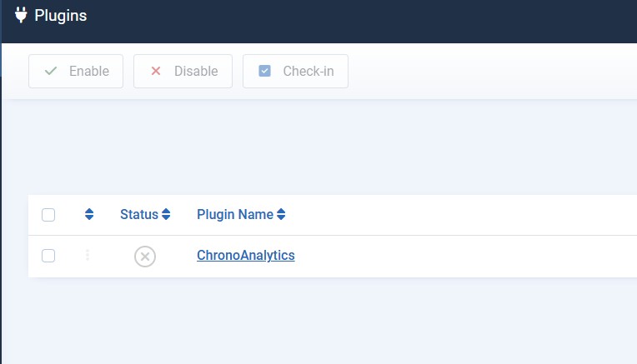
Task: Open the ChronoAnalytics plugin link
Action: [x=246, y=256]
